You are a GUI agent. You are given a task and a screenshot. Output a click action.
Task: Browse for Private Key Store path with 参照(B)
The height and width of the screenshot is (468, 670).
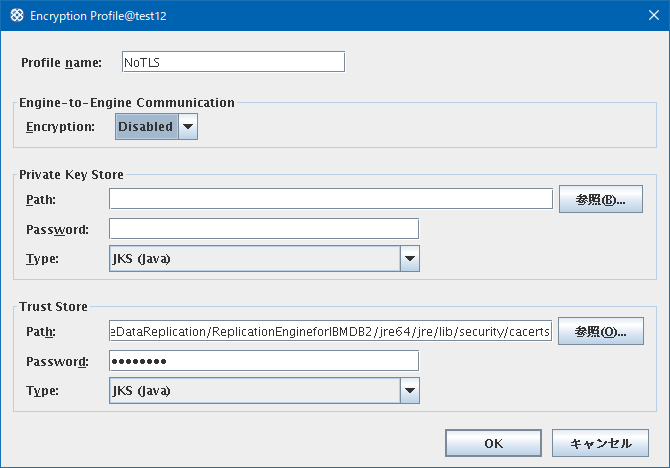(x=601, y=199)
